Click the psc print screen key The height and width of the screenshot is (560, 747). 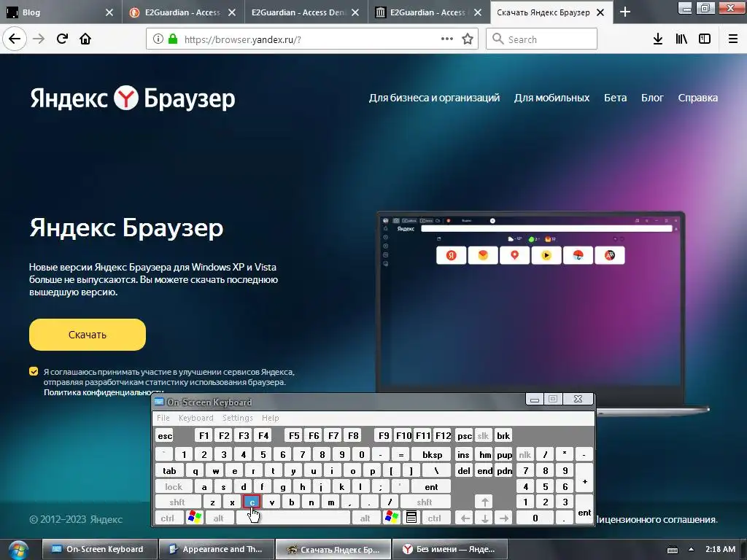(464, 436)
